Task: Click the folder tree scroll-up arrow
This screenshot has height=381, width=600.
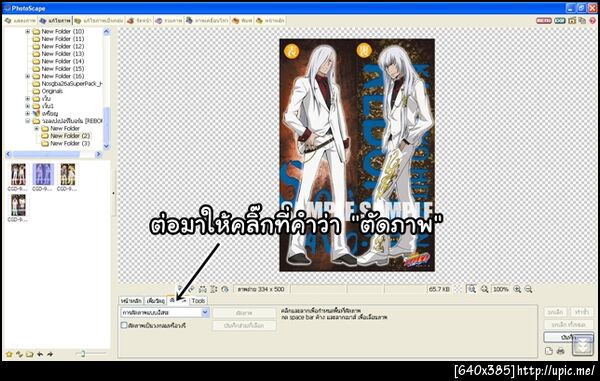Action: tap(106, 31)
